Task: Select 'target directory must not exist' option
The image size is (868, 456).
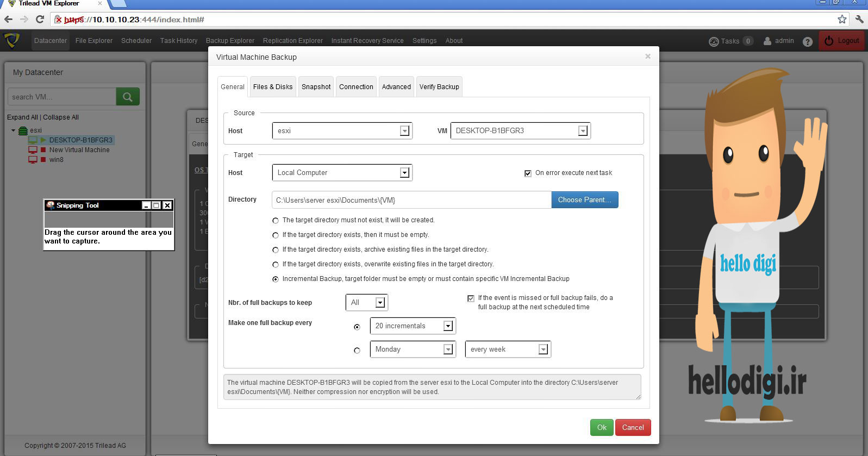Action: point(276,221)
